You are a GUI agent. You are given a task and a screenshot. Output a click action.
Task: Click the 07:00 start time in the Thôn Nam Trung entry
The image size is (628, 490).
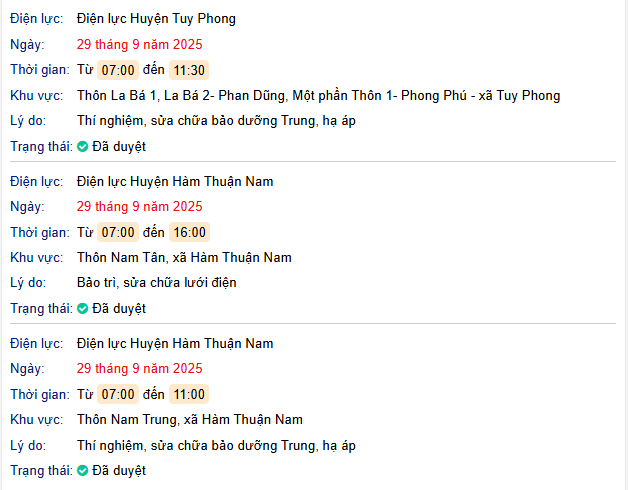[x=118, y=394]
